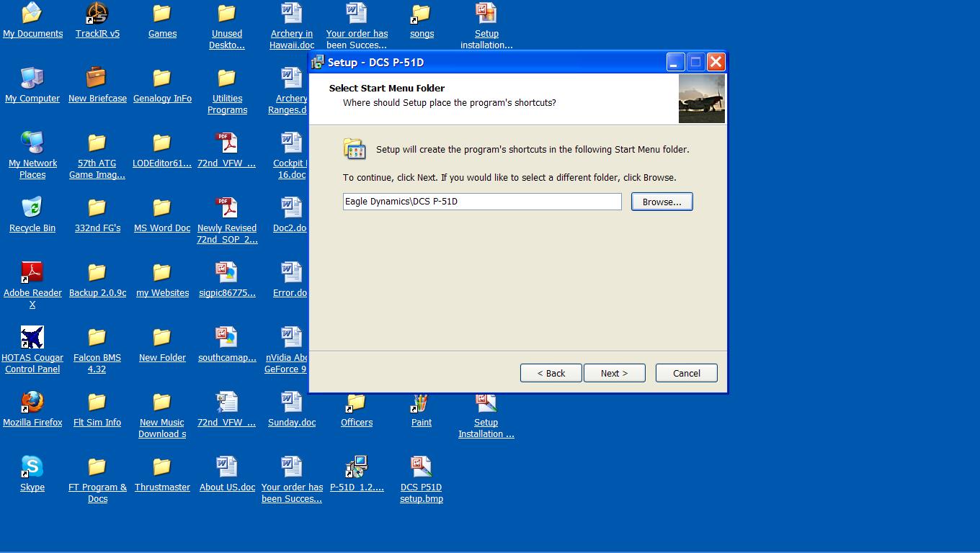980x553 pixels.
Task: Minimize the Setup - DCS P-51D window
Action: pos(675,62)
